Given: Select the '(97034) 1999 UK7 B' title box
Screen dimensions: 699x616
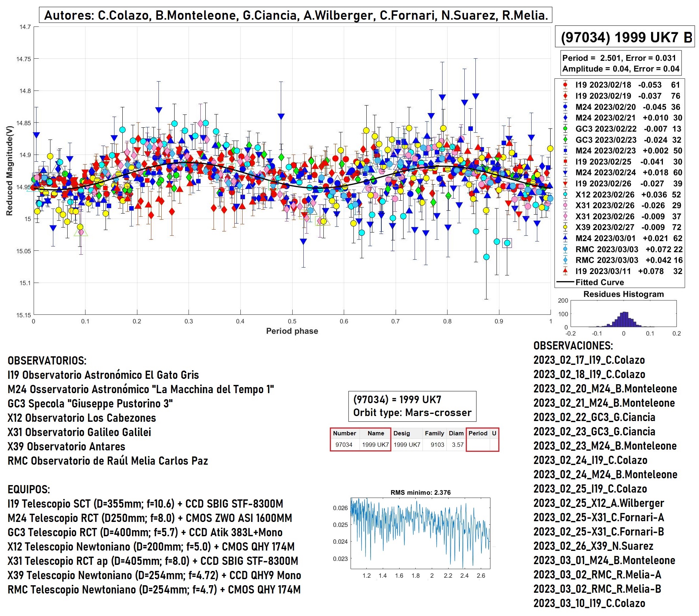Looking at the screenshot, I should coord(625,37).
